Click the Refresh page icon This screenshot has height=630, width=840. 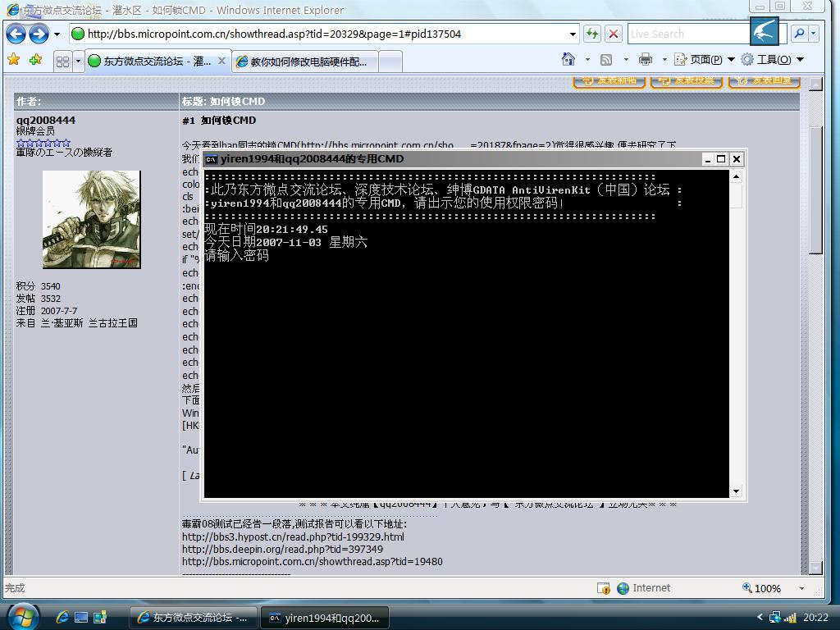pos(592,34)
